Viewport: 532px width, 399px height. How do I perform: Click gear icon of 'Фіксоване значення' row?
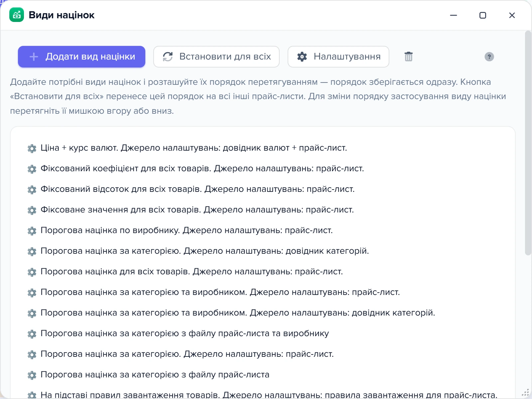point(32,210)
